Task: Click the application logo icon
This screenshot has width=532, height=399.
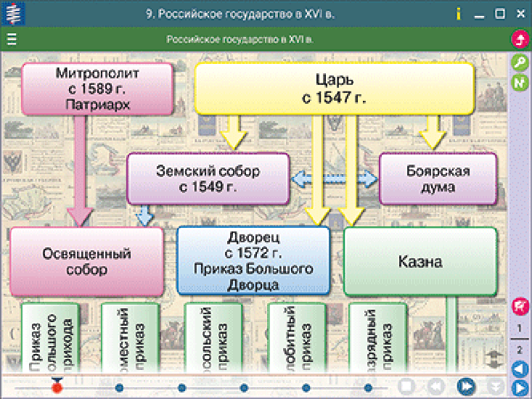Action: tap(13, 14)
